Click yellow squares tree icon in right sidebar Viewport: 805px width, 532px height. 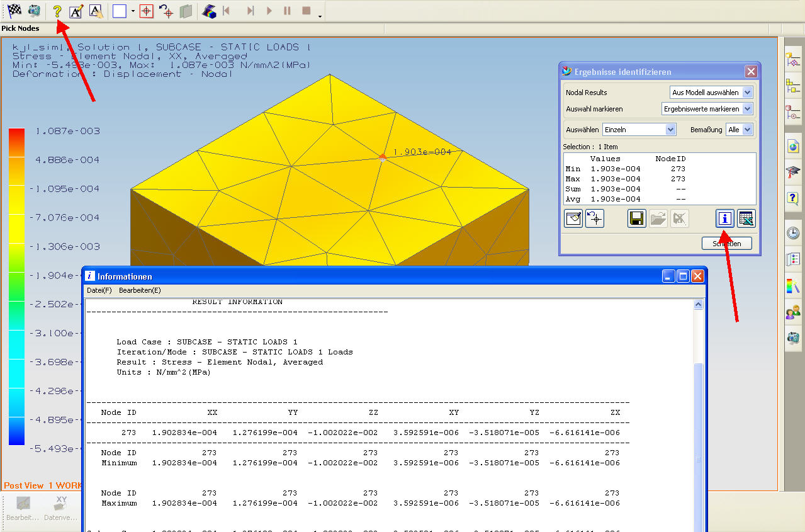793,86
